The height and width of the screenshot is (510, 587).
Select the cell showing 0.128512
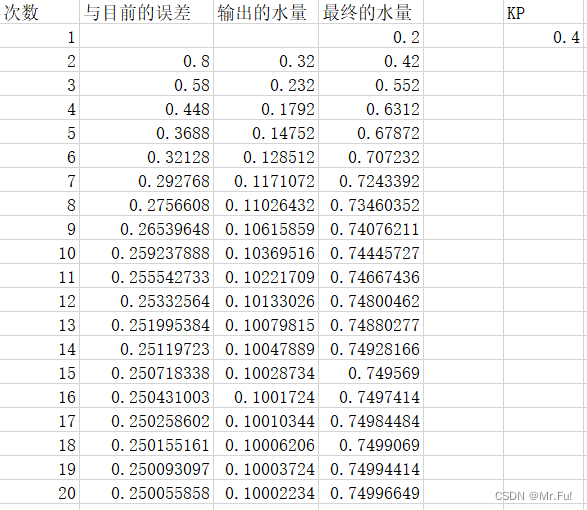pyautogui.click(x=266, y=156)
